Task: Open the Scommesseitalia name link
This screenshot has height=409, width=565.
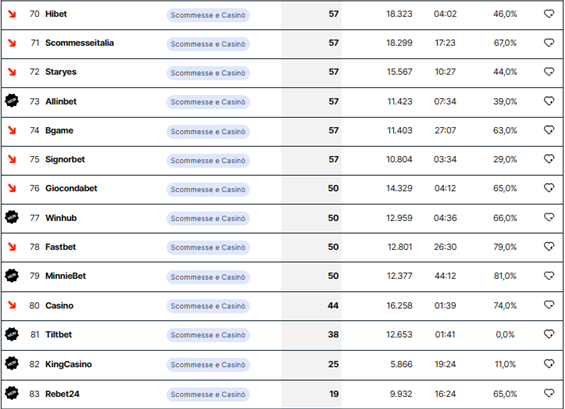Action: coord(79,43)
